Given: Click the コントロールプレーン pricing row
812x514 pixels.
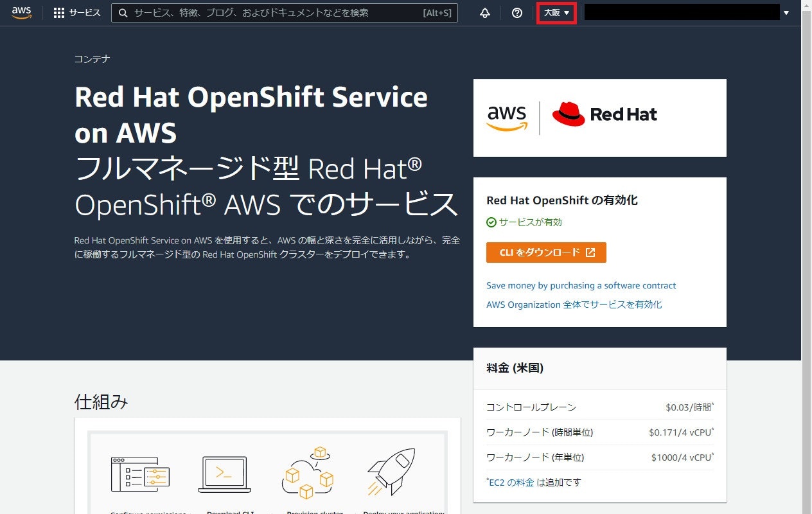Looking at the screenshot, I should click(x=600, y=407).
